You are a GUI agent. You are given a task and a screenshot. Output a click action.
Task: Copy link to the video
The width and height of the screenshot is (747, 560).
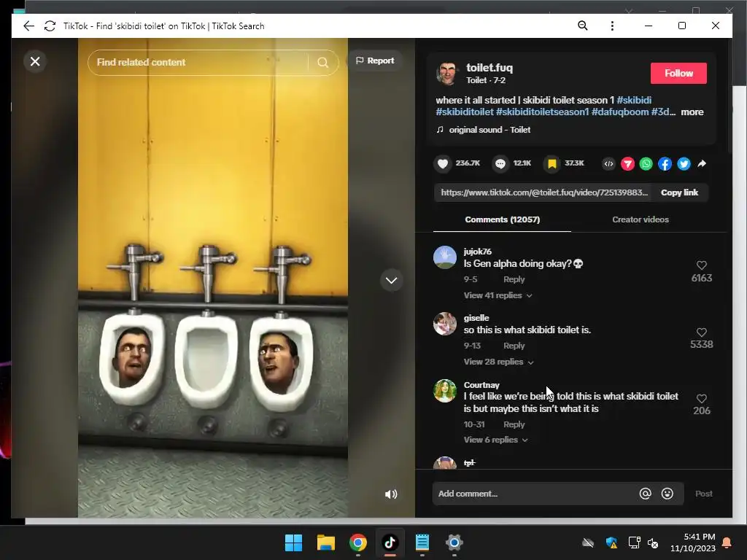[x=679, y=192]
